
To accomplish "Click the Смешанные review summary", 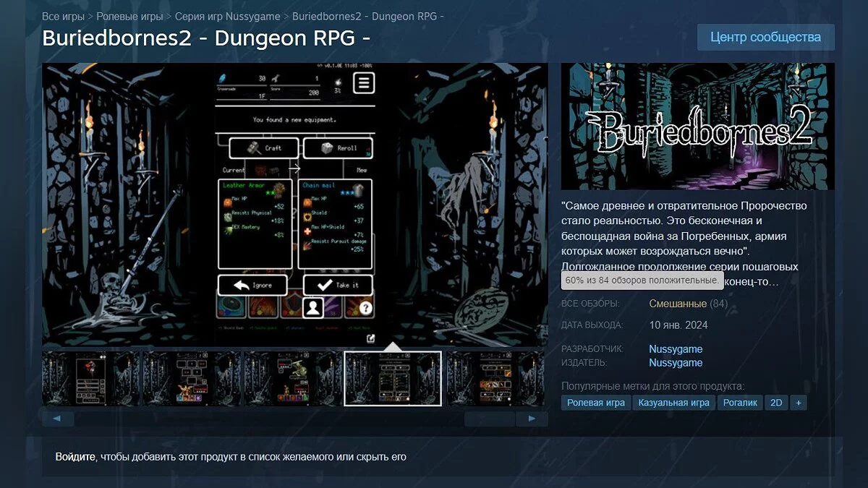I will (678, 304).
